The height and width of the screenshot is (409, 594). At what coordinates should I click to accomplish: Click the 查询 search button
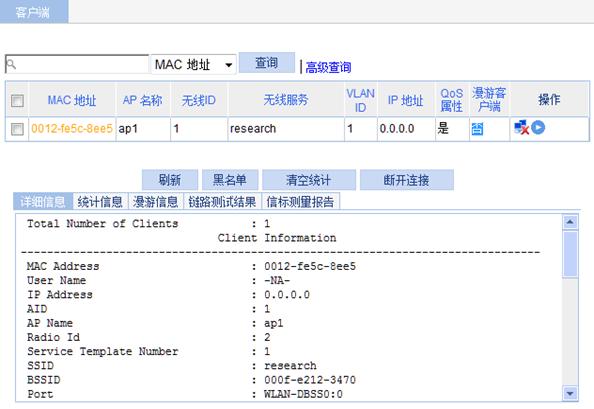(267, 62)
